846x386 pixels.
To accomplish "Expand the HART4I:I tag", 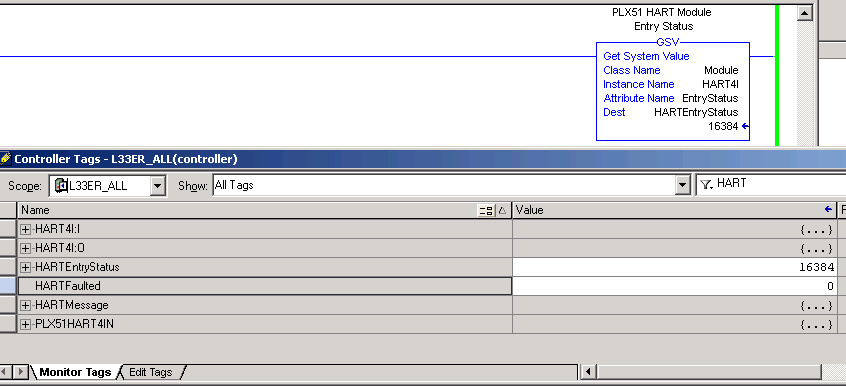I will coord(25,229).
